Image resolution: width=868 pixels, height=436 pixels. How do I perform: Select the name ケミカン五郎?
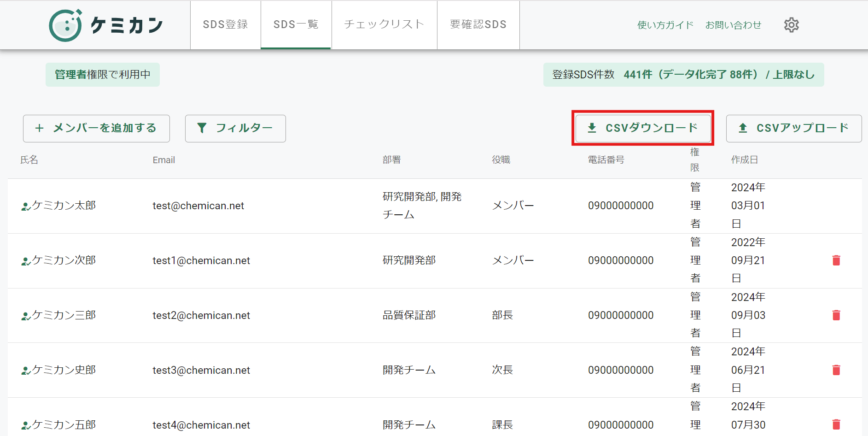(64, 424)
